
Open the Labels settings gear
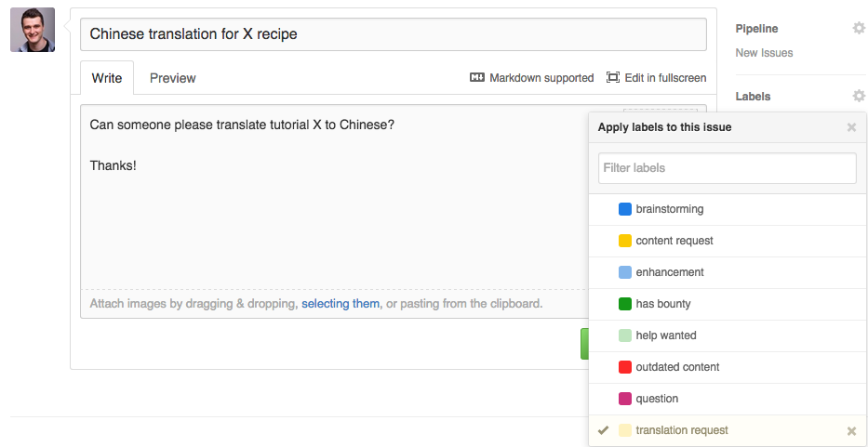tap(858, 96)
